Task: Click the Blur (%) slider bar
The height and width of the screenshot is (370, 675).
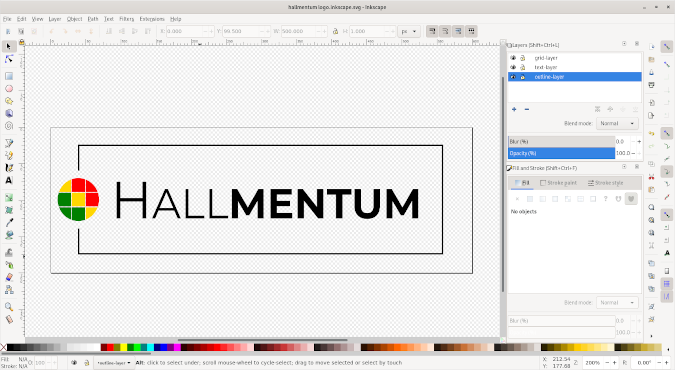Action: point(561,141)
